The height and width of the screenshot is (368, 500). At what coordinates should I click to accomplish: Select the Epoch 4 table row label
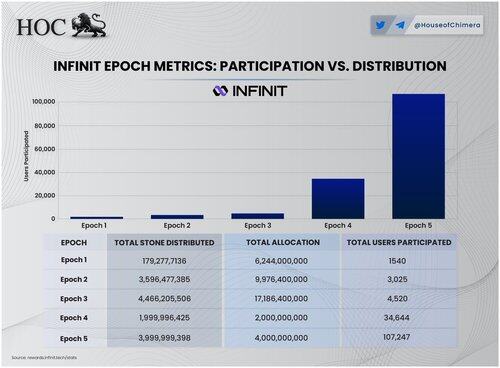click(x=74, y=318)
